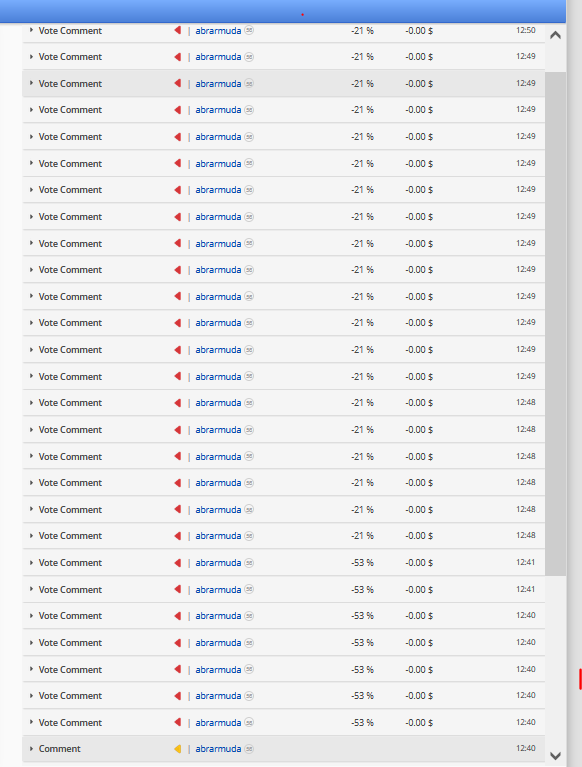Open abrarmuda link in highlighted gray row
This screenshot has height=767, width=582.
pos(218,83)
